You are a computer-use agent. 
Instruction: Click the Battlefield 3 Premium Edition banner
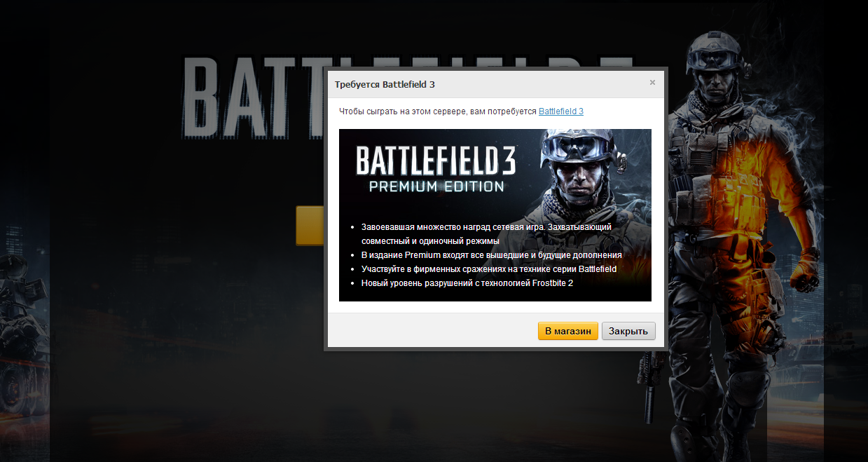pyautogui.click(x=495, y=215)
